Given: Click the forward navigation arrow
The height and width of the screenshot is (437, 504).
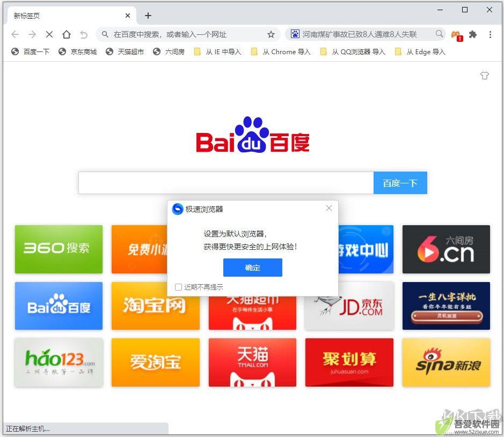Looking at the screenshot, I should (x=32, y=34).
